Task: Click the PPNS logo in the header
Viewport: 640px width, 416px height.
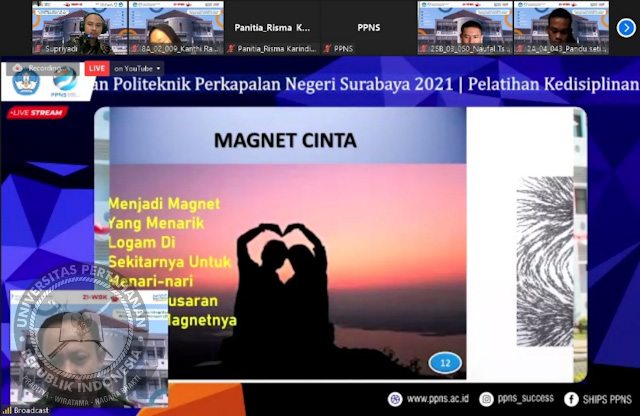Action: [x=66, y=83]
